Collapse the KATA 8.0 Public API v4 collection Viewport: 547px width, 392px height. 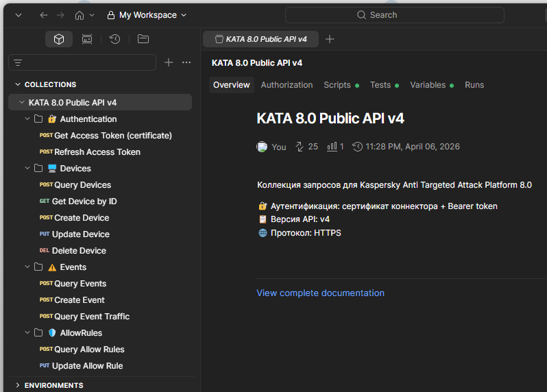[x=21, y=103]
